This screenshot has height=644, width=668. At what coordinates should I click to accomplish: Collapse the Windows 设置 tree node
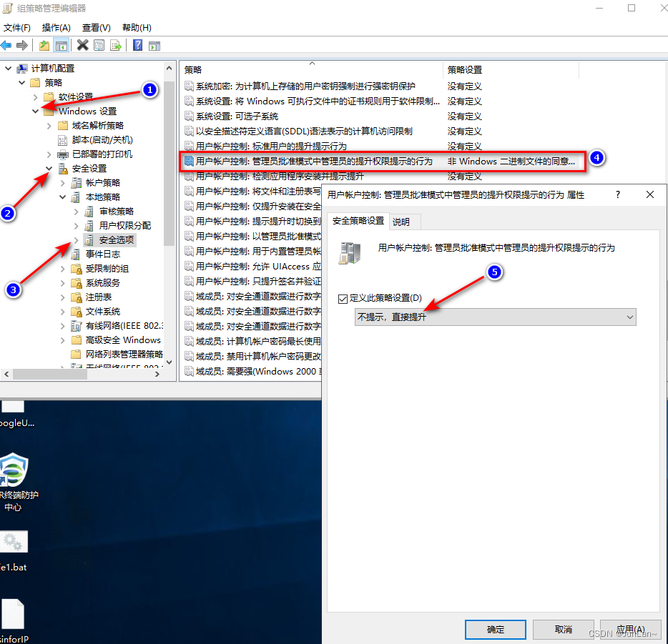tap(35, 111)
